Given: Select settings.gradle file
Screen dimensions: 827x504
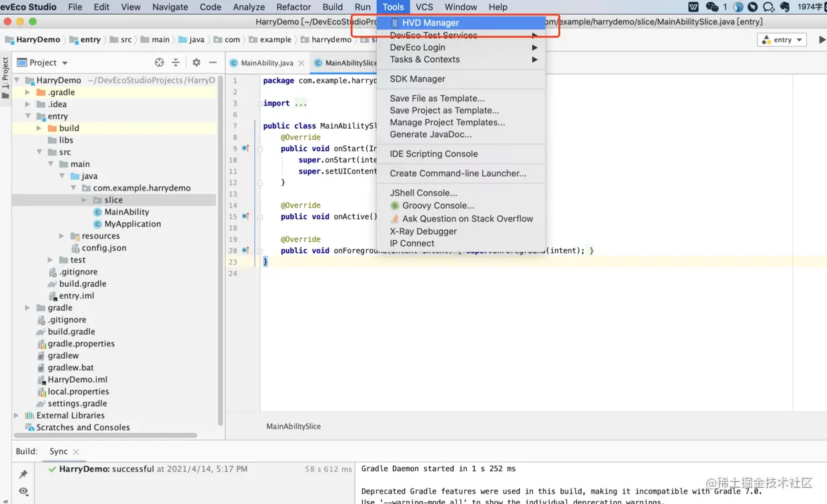Looking at the screenshot, I should click(77, 403).
